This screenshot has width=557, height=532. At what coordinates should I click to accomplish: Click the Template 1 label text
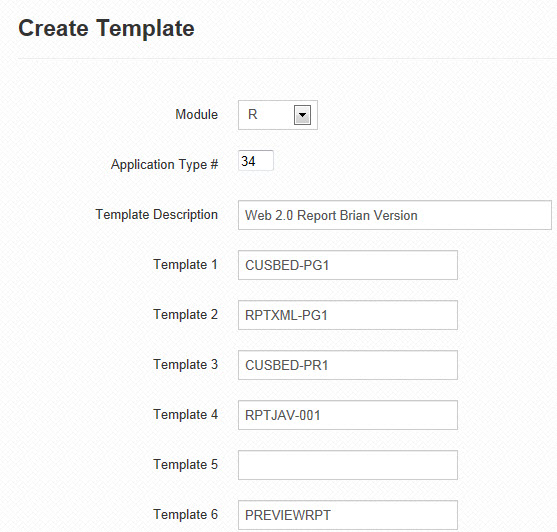(x=185, y=265)
